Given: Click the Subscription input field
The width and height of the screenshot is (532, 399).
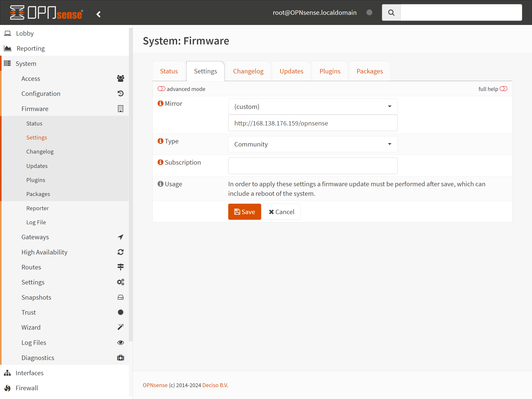Looking at the screenshot, I should pos(313,166).
